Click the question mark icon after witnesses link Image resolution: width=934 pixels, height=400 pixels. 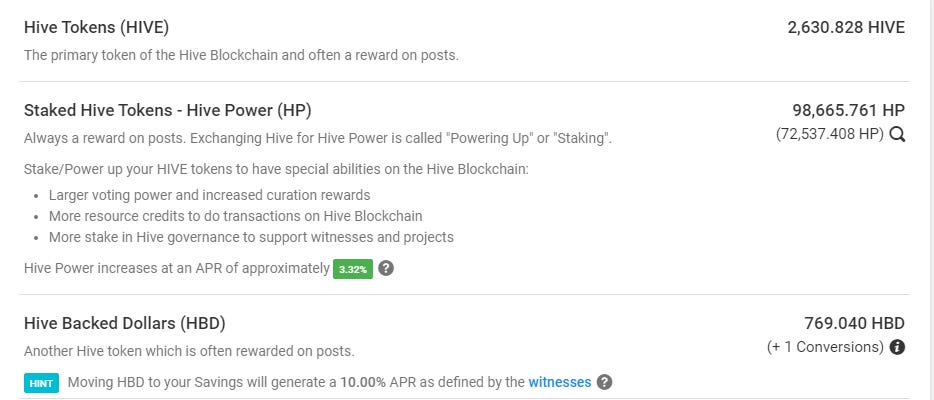604,382
